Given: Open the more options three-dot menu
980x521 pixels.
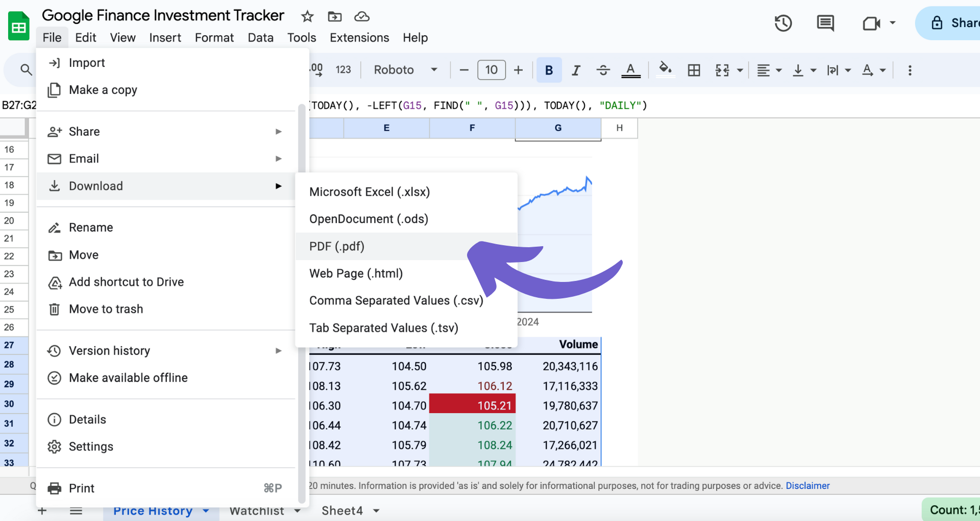Looking at the screenshot, I should click(910, 70).
